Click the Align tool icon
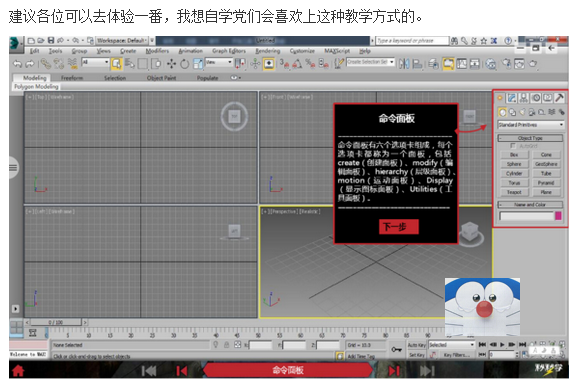Image resolution: width=570 pixels, height=386 pixels. 417,64
